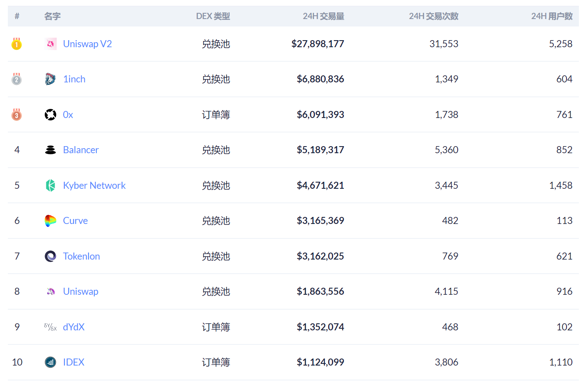The width and height of the screenshot is (588, 385).
Task: Click the 订单簿 type in the 0x row
Action: 216,115
